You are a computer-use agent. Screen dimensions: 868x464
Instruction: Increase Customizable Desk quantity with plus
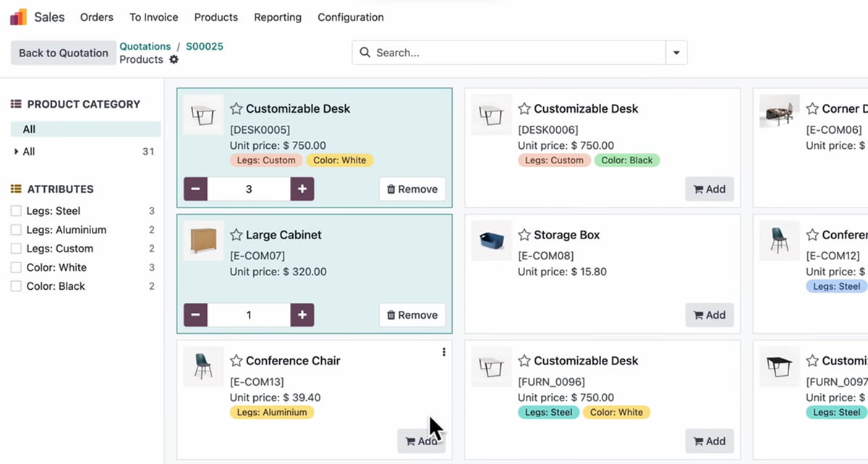pyautogui.click(x=302, y=189)
